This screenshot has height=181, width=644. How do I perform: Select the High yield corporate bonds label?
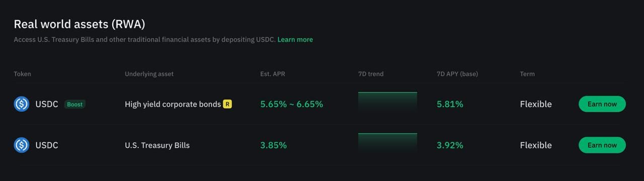[173, 104]
